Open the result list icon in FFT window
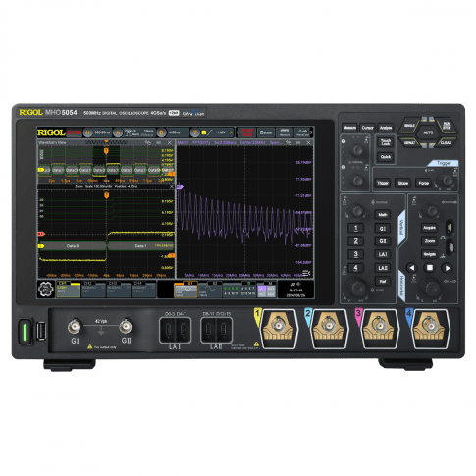 tap(306, 273)
